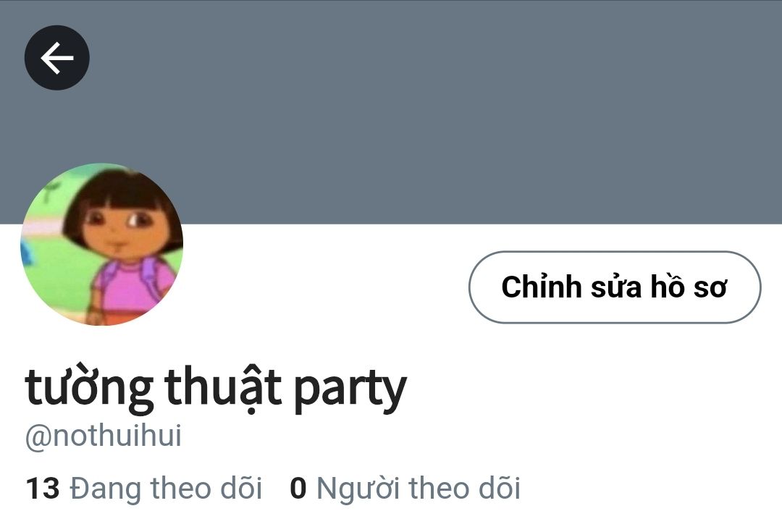The height and width of the screenshot is (532, 782).
Task: Tap the Người theo dõi label
Action: [419, 489]
